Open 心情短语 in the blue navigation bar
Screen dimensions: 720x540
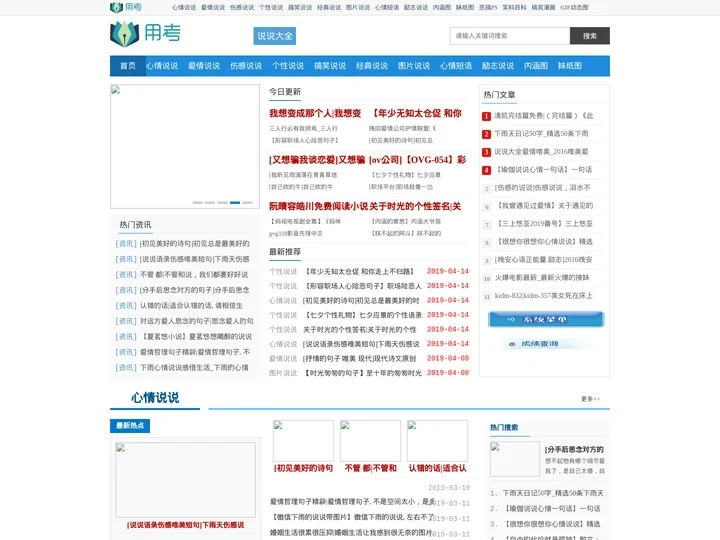point(456,66)
